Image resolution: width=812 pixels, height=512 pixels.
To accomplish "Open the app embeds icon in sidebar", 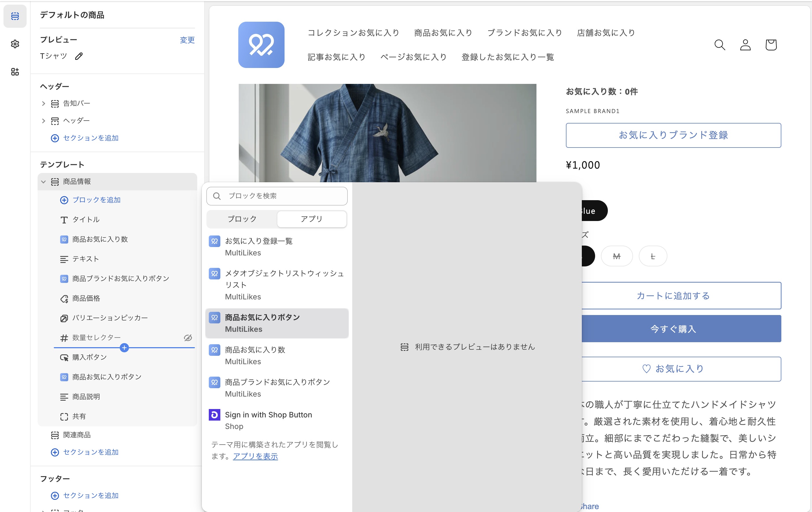I will pyautogui.click(x=15, y=71).
